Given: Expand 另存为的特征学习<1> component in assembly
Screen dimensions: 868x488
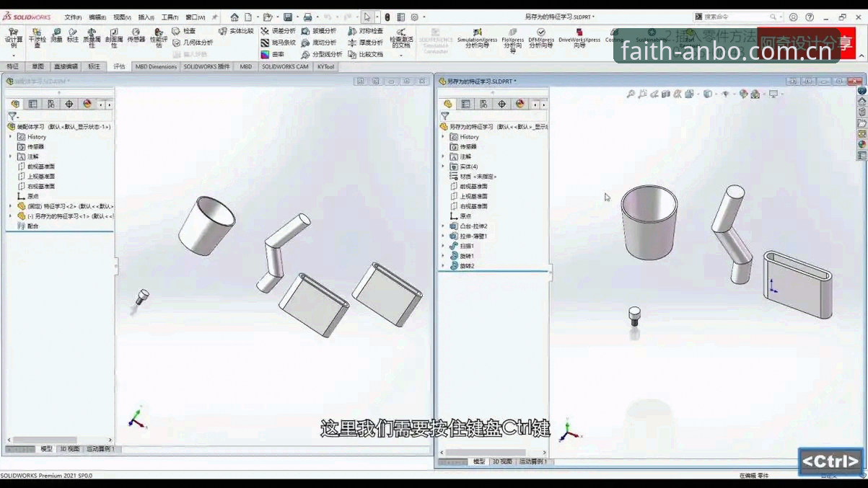Looking at the screenshot, I should [x=10, y=216].
